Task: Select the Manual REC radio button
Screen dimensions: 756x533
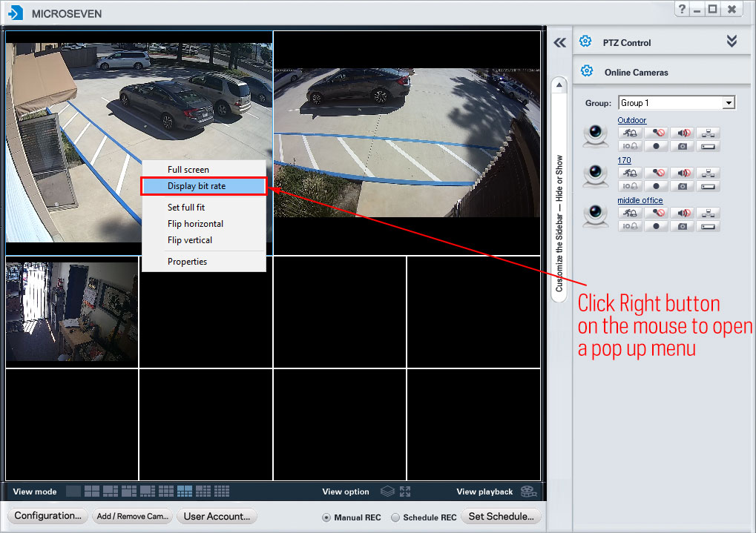Action: 326,517
